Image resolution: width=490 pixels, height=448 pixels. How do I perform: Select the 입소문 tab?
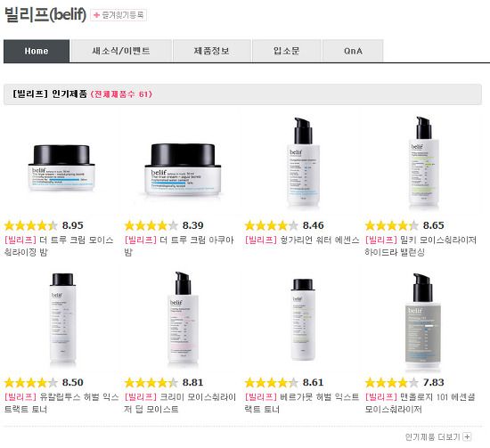point(287,51)
